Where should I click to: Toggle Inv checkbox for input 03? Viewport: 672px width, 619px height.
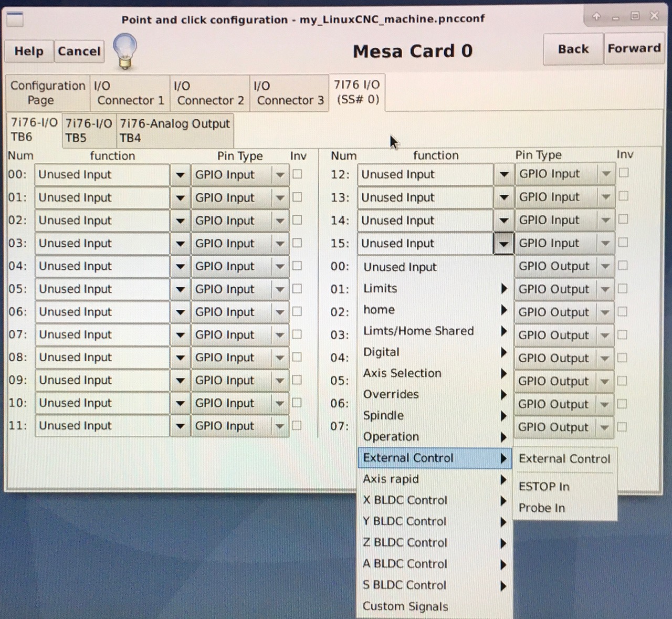click(297, 243)
